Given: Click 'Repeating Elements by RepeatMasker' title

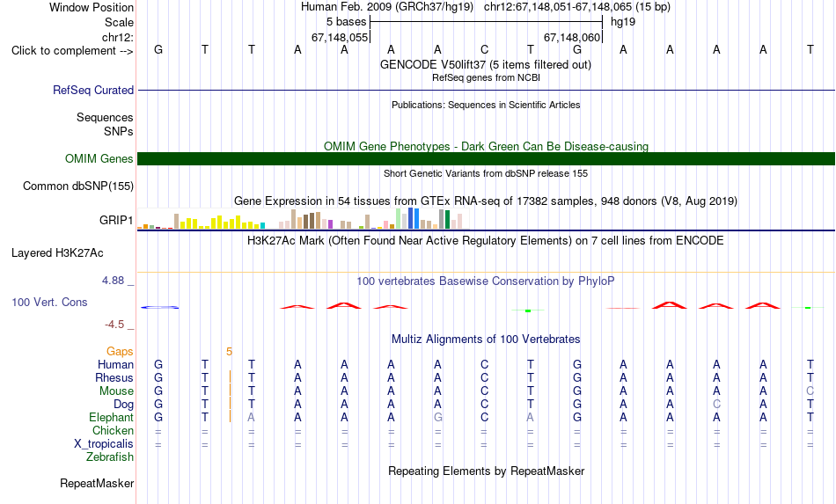Looking at the screenshot, I should pyautogui.click(x=486, y=471).
